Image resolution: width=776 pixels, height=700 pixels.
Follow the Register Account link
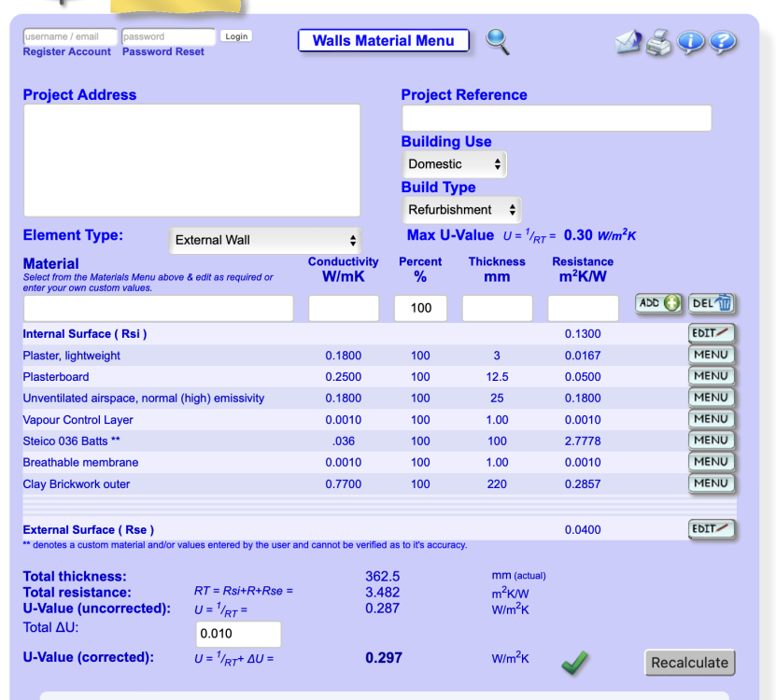coord(67,51)
